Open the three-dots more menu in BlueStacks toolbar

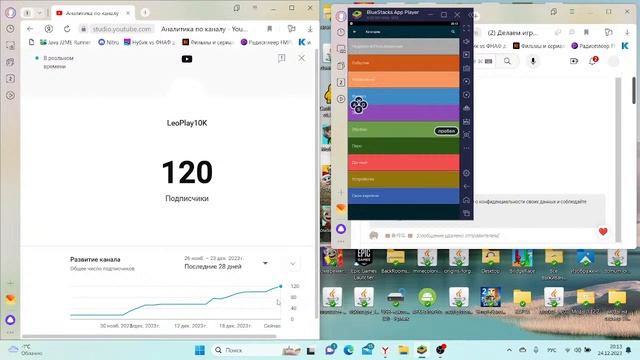click(467, 148)
